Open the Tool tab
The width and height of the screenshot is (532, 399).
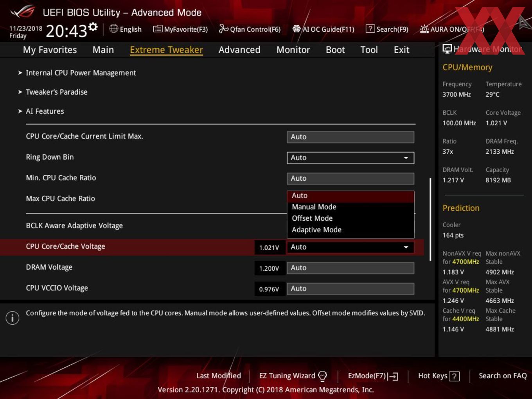pyautogui.click(x=369, y=50)
